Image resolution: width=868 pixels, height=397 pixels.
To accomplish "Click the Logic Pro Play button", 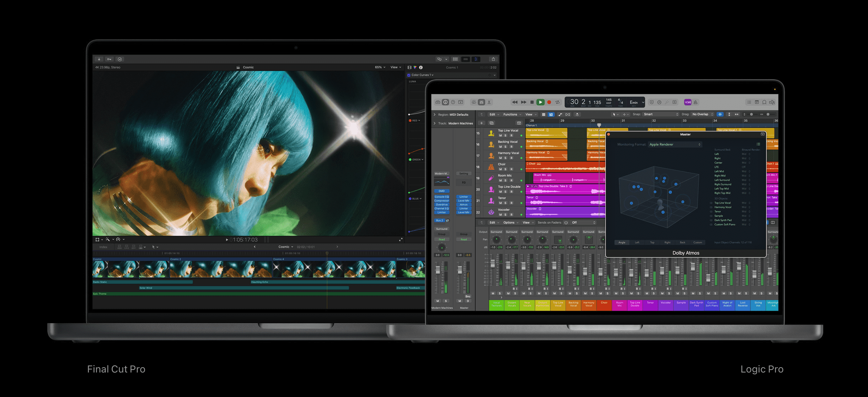I will coord(540,102).
